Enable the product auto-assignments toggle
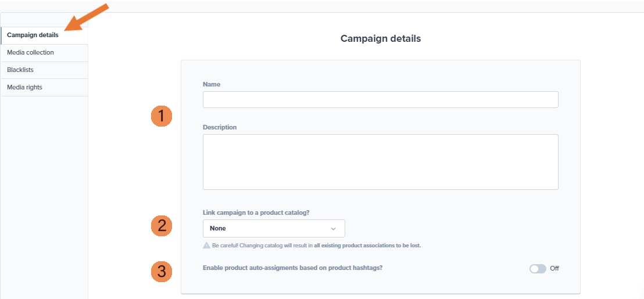Image resolution: width=644 pixels, height=299 pixels. (538, 269)
